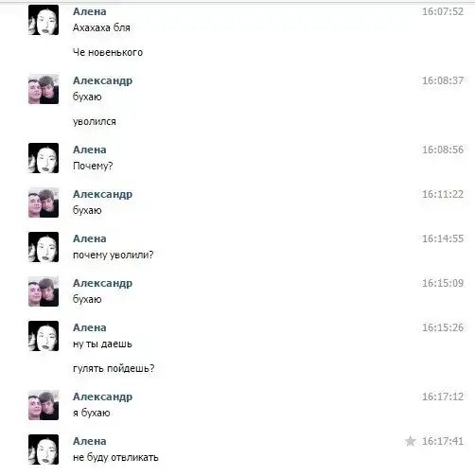
Task: Click the Алена name at 16:17:41
Action: coord(90,441)
